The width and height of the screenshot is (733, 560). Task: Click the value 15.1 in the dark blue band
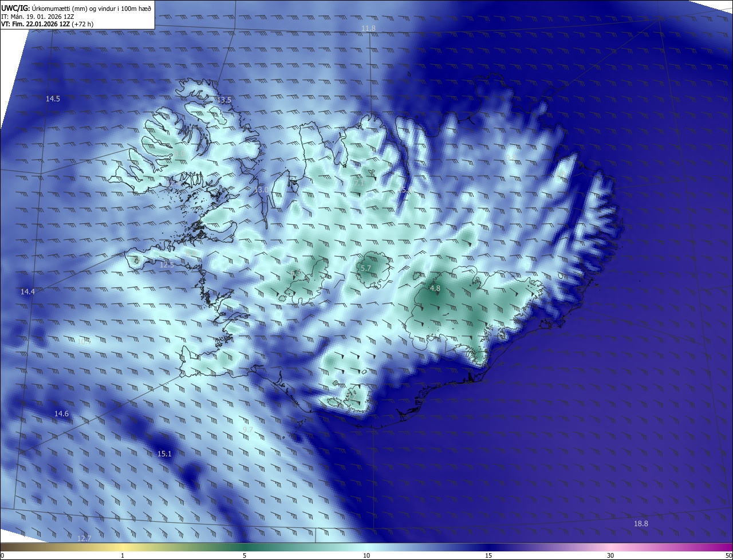point(164,454)
